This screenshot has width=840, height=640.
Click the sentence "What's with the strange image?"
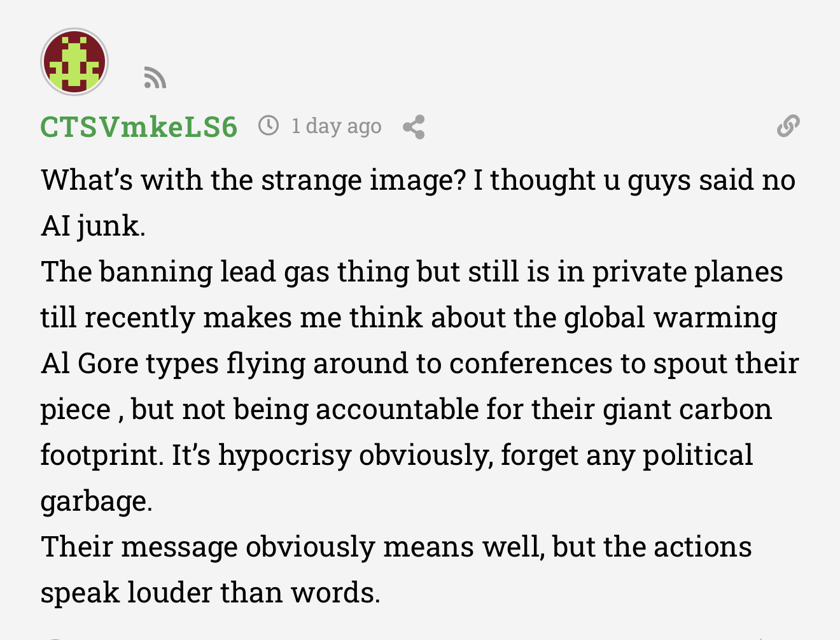click(253, 180)
